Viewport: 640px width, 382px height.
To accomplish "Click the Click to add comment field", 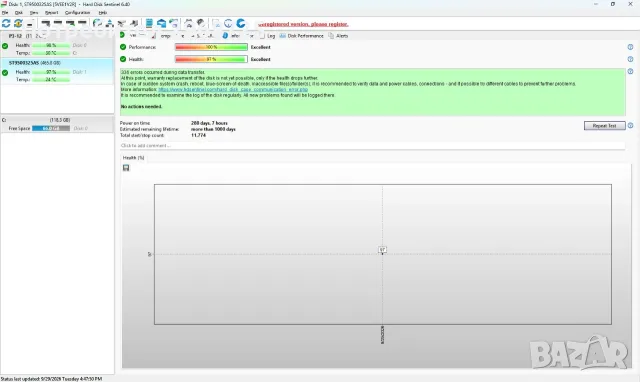I will click(x=372, y=146).
